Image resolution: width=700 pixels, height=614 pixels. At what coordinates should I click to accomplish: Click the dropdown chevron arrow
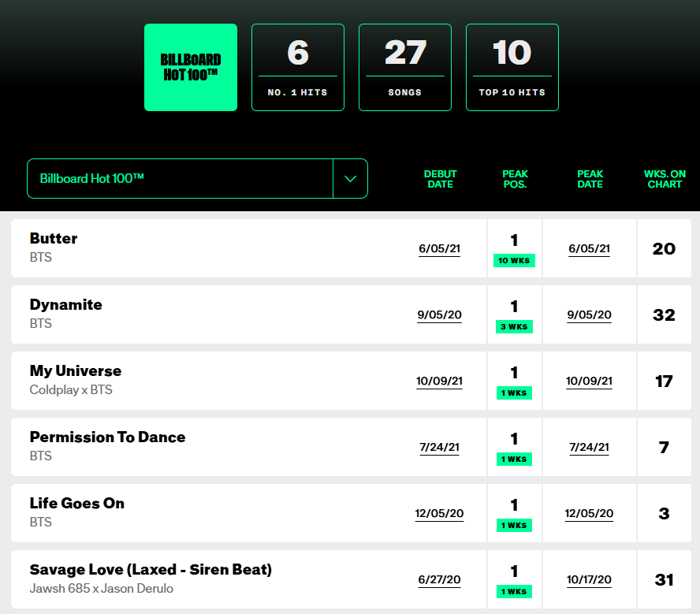351,178
